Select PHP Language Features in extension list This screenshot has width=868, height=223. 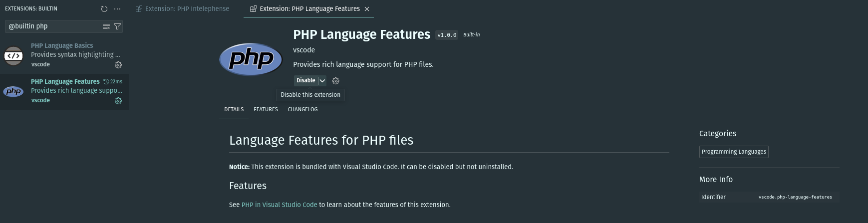(x=64, y=91)
